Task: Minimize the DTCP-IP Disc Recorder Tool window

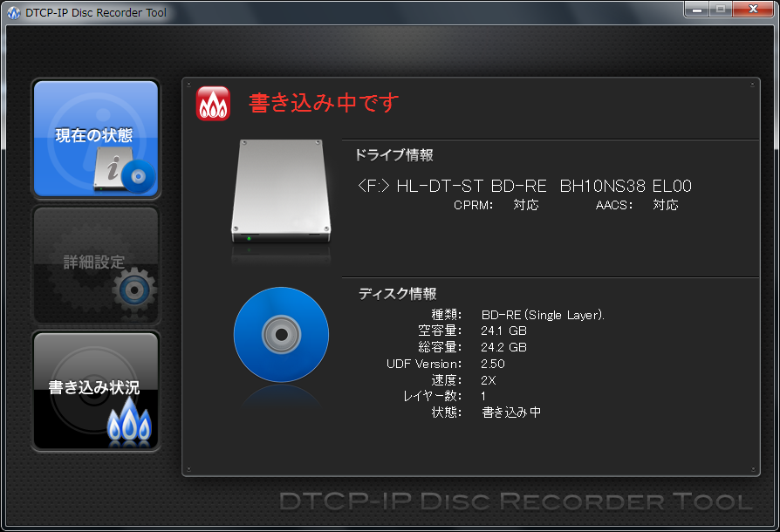Action: [x=697, y=9]
